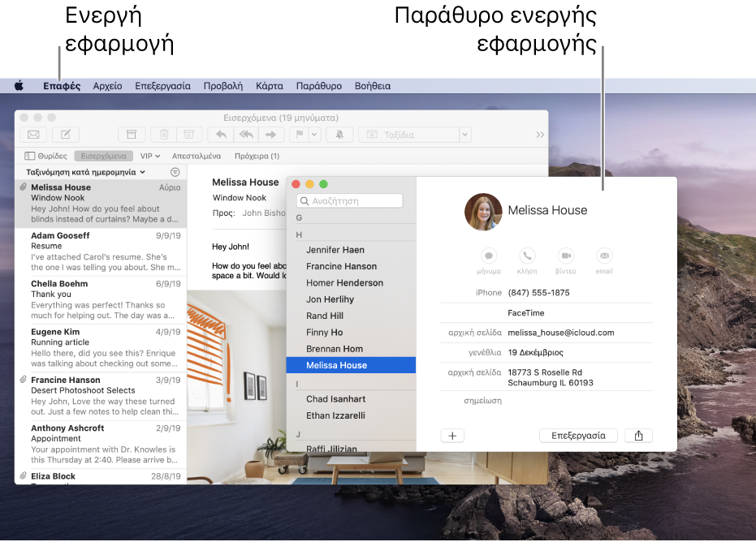Open Επεξεργασία menu in menu bar

tap(162, 86)
